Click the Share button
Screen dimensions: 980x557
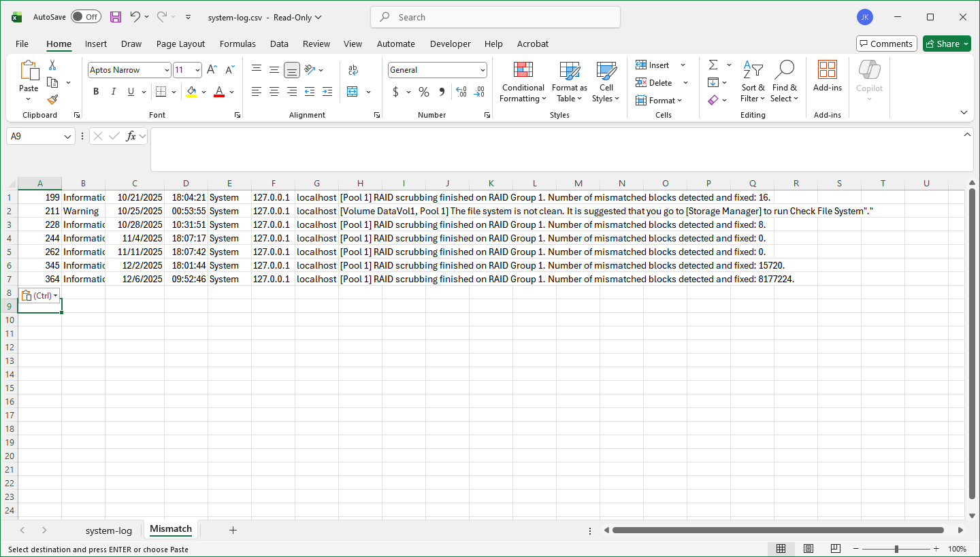tap(946, 44)
